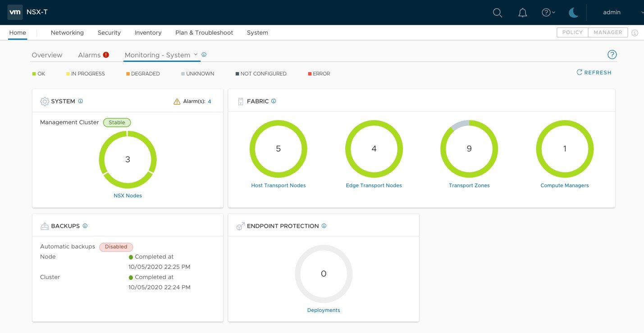644x333 pixels.
Task: Open the search magnifier icon
Action: pyautogui.click(x=497, y=13)
